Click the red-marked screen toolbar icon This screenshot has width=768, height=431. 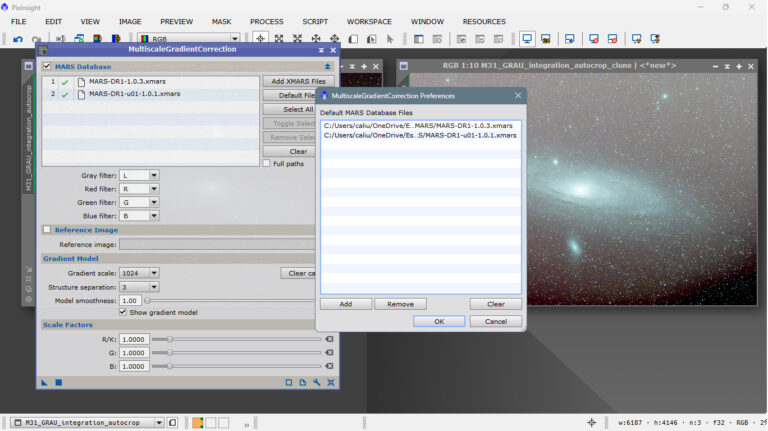coord(594,39)
